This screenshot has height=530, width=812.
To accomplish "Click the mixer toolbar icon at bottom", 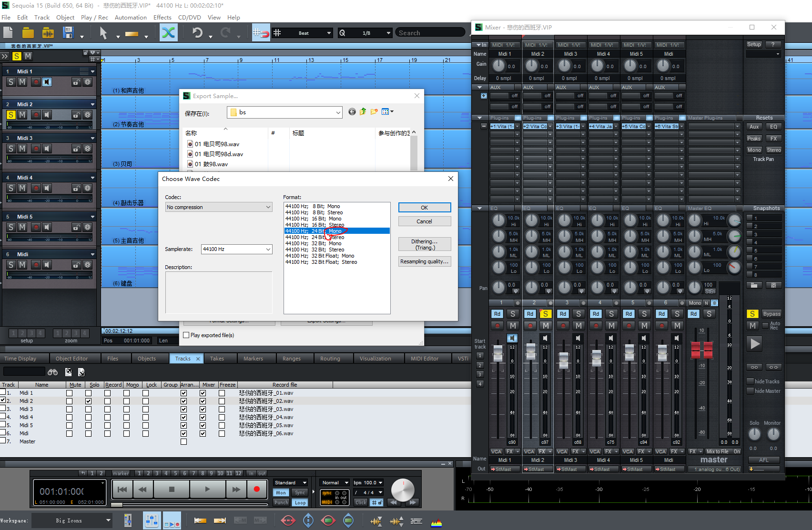I will [152, 521].
